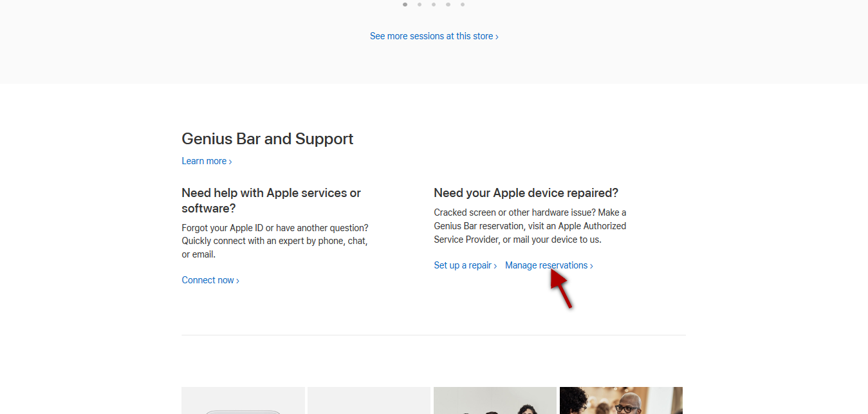Open the thumbnail showing two people talking
The width and height of the screenshot is (868, 414).
(495, 400)
